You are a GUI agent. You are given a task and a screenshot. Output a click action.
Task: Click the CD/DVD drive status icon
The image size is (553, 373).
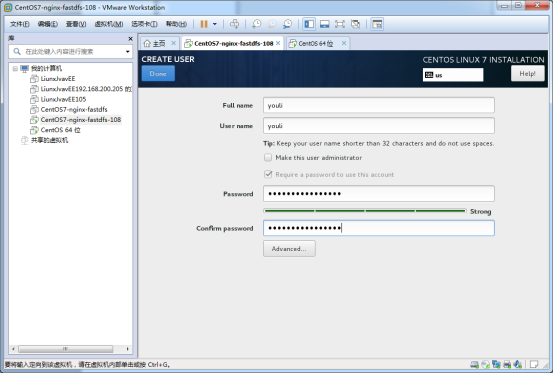pos(486,365)
